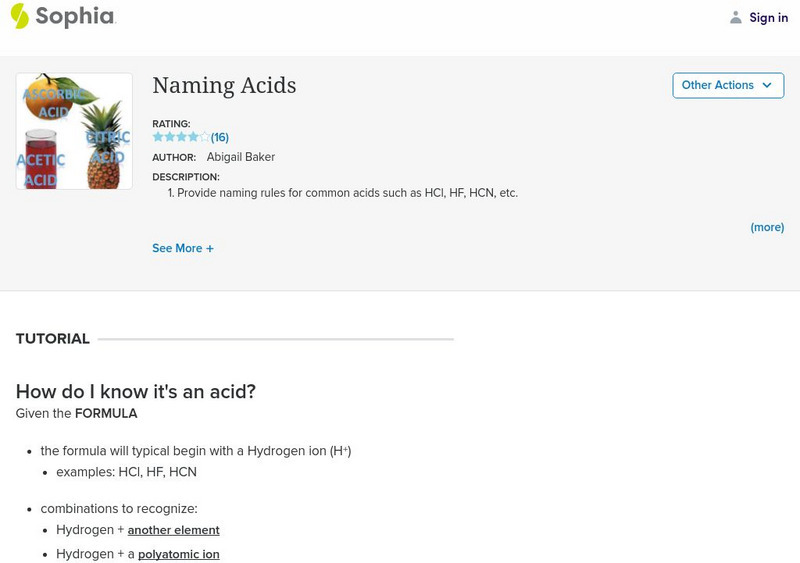
Task: Follow the "another element" link
Action: tap(173, 531)
